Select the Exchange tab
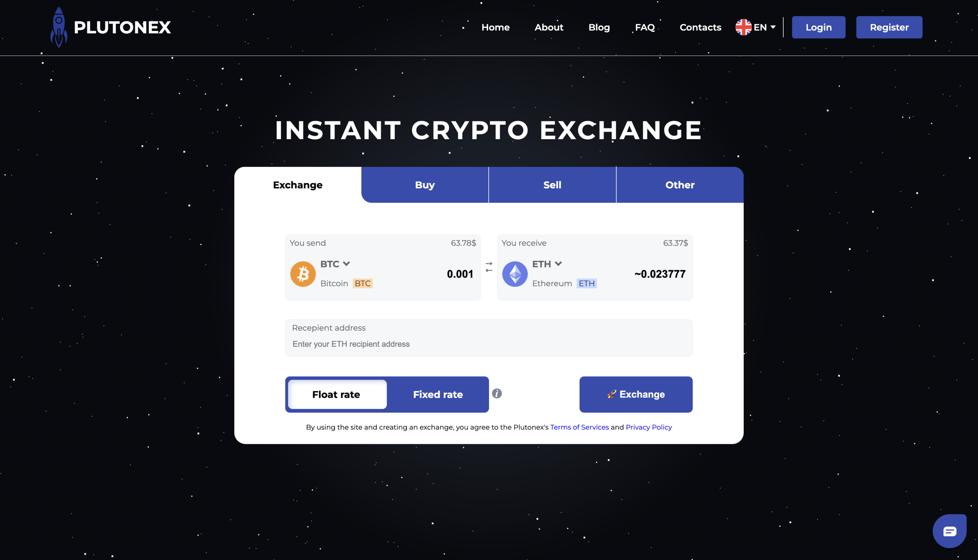978x560 pixels. 298,185
